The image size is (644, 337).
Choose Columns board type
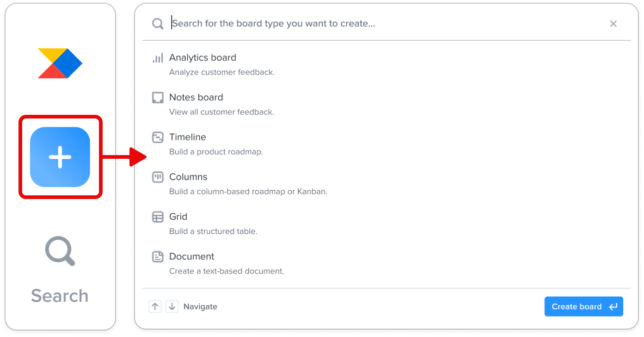click(386, 184)
